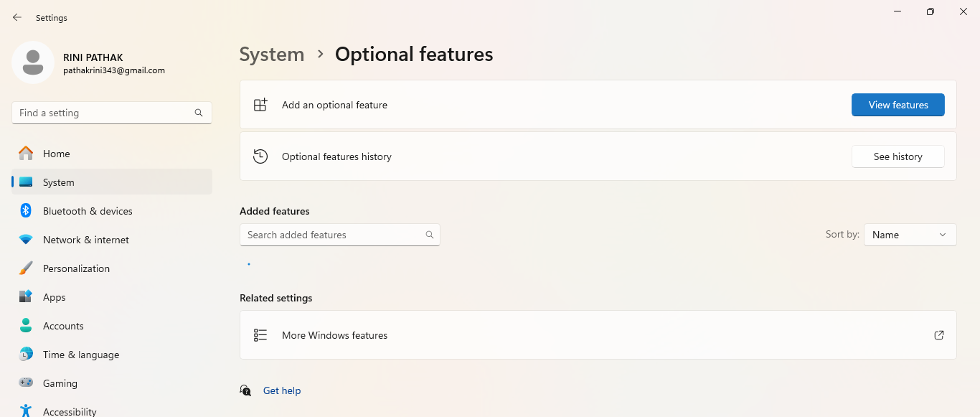Open Accounts in the sidebar
This screenshot has height=417, width=980.
point(63,326)
